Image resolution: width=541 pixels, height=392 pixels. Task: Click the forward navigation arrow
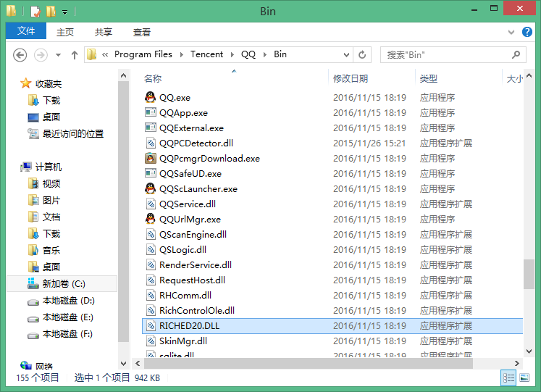[x=41, y=55]
